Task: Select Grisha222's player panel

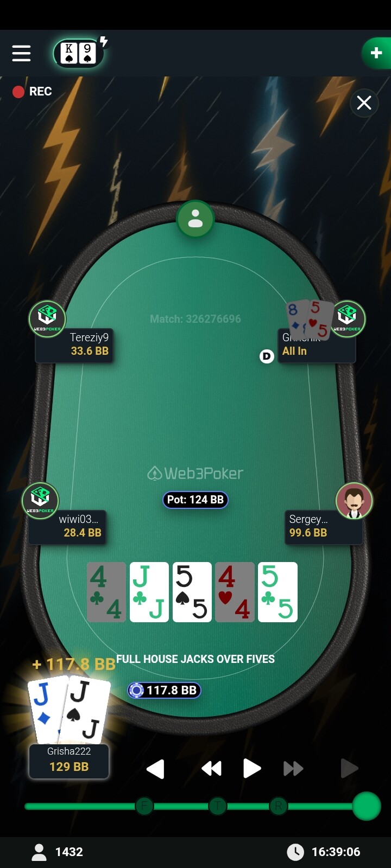Action: pos(69,761)
